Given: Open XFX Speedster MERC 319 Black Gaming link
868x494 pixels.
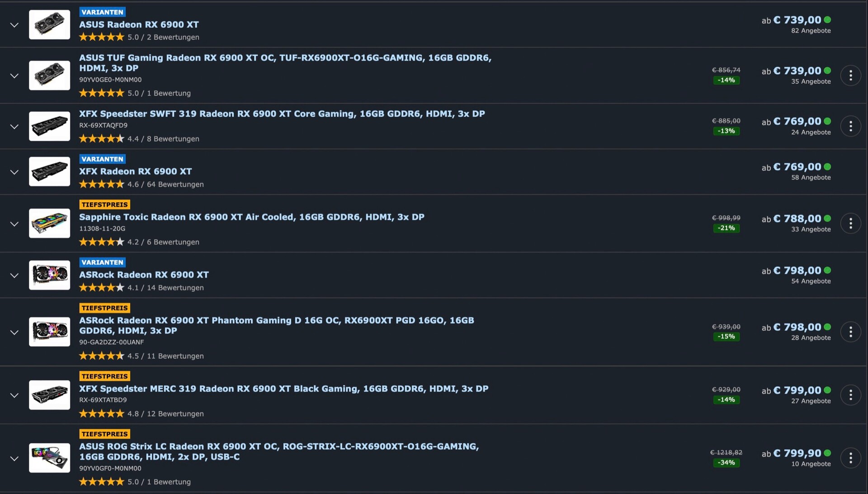Looking at the screenshot, I should [x=283, y=389].
